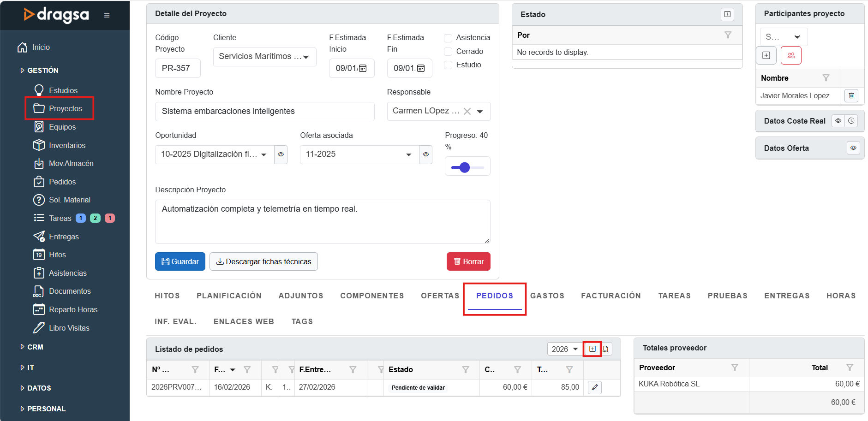Click the clock icon in Datos Coste Real

[851, 121]
